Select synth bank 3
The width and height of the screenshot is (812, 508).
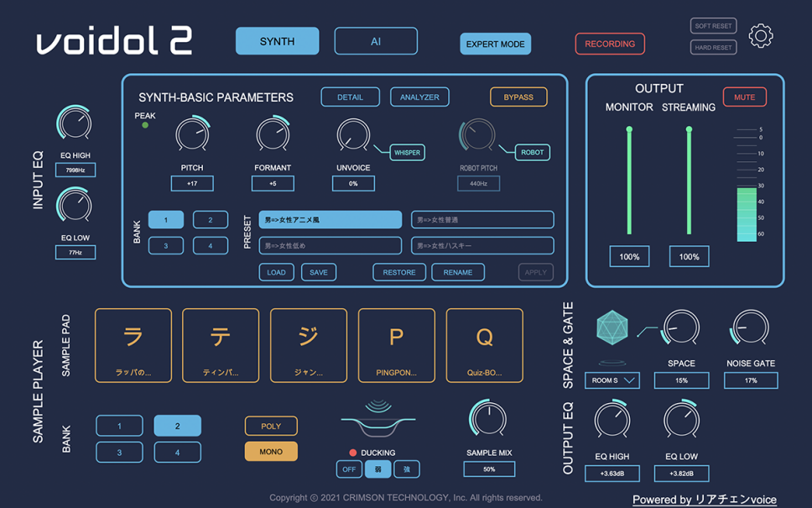coord(166,246)
